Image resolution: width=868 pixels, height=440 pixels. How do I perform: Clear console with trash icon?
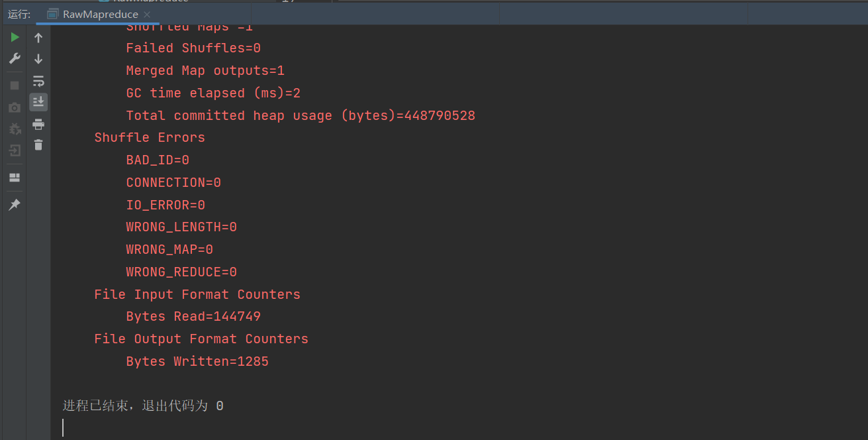pos(38,145)
